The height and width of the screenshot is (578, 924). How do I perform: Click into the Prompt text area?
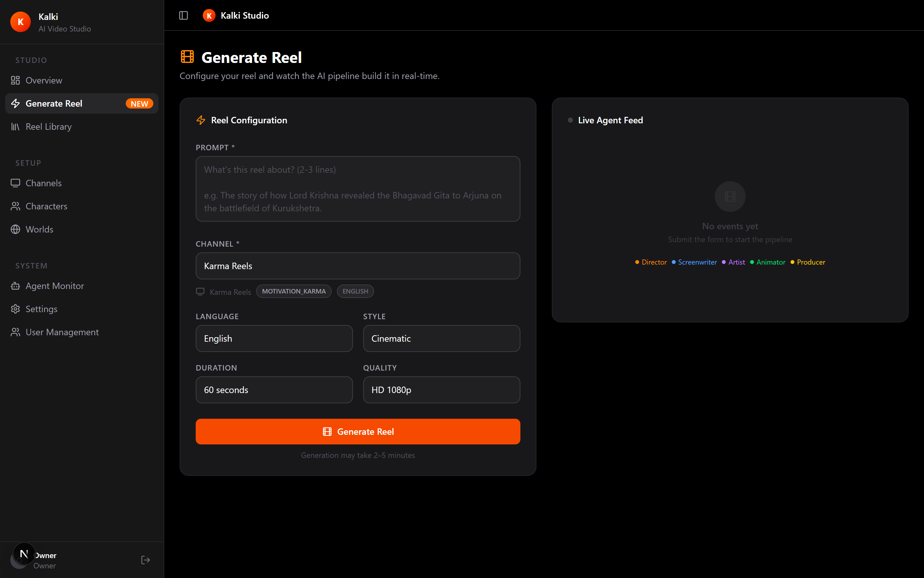[358, 189]
